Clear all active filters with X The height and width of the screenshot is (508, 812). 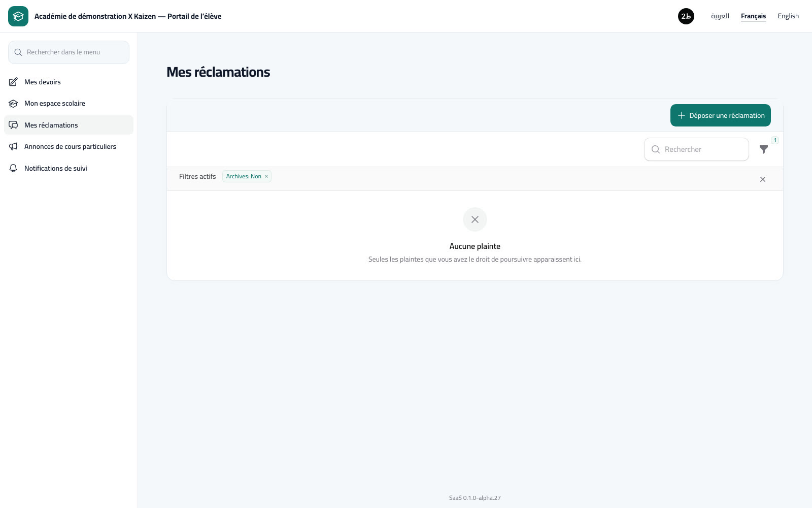click(x=763, y=179)
